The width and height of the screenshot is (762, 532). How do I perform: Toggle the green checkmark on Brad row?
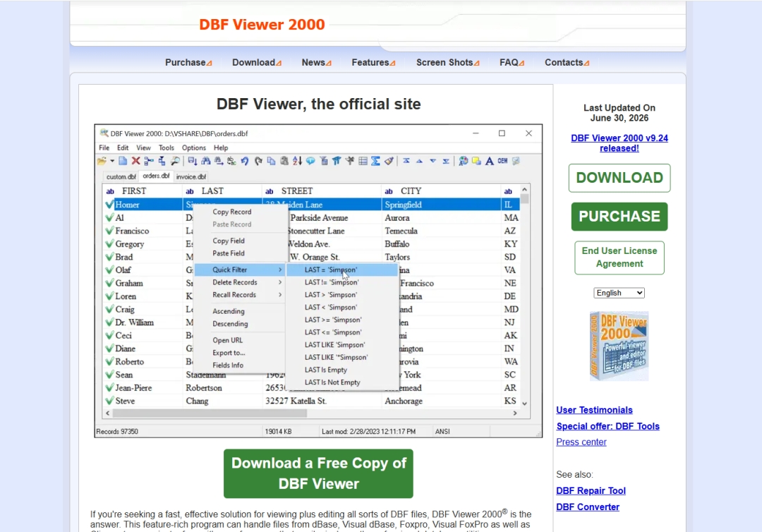pyautogui.click(x=109, y=257)
